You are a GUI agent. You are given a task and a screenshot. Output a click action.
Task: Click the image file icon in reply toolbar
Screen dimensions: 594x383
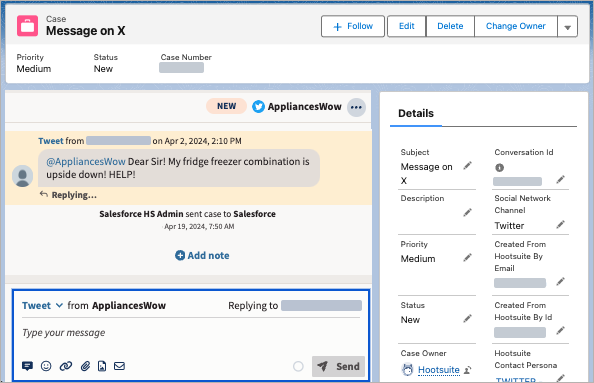tap(102, 366)
